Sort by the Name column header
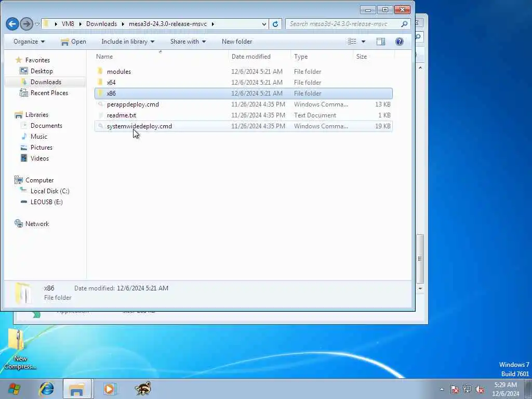Viewport: 532px width, 399px height. click(x=161, y=56)
